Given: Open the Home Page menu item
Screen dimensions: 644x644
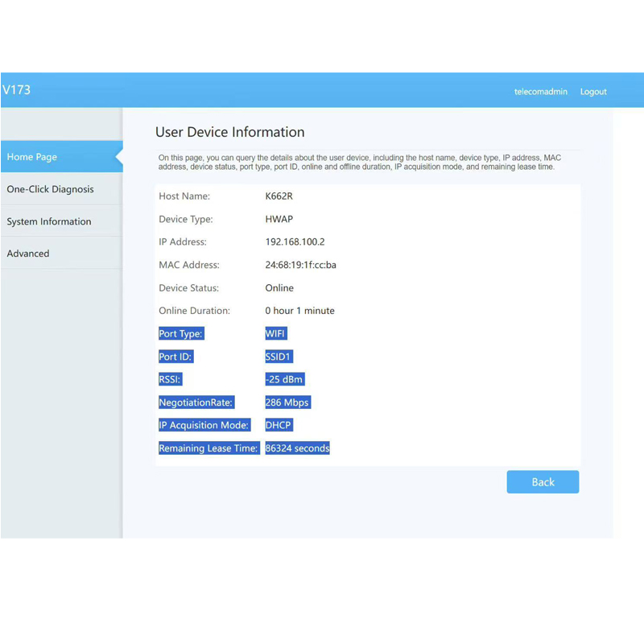Looking at the screenshot, I should tap(32, 157).
